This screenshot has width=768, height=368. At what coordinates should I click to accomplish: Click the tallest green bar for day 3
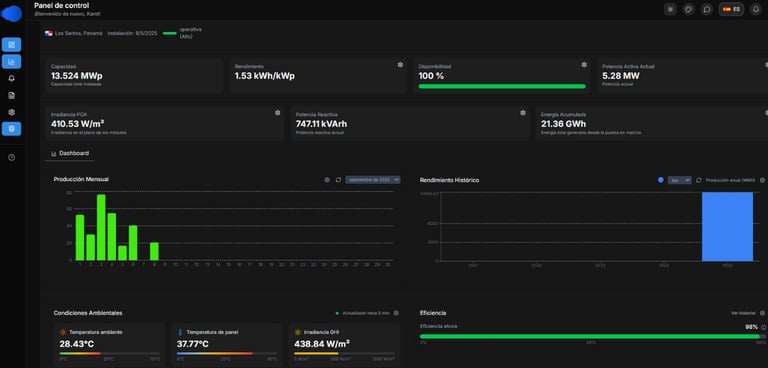point(101,227)
